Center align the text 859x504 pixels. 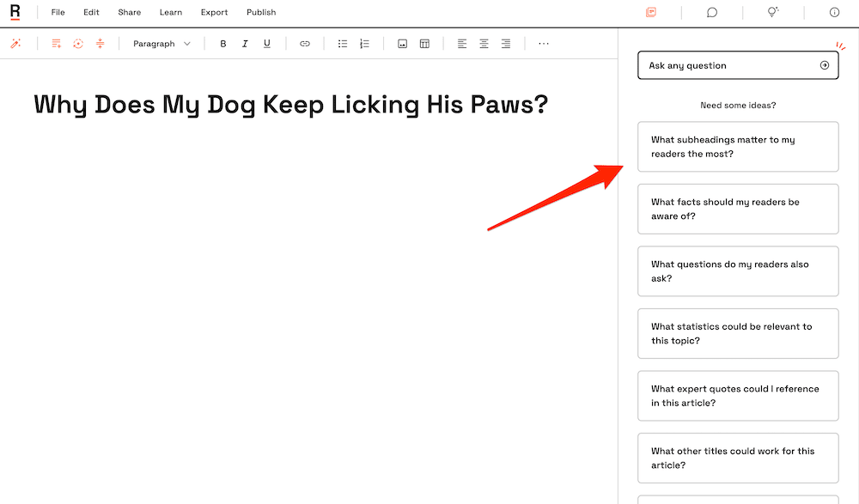484,43
